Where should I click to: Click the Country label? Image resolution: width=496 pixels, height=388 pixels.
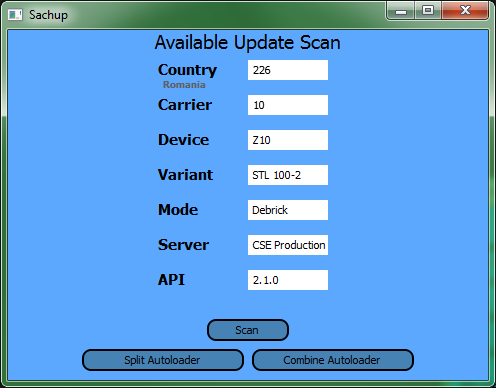(187, 70)
